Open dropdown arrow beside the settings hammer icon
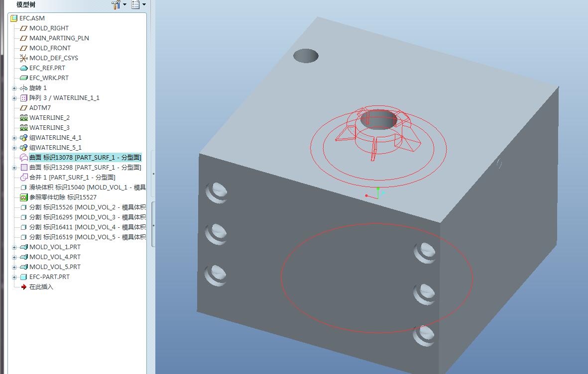 pos(124,4)
